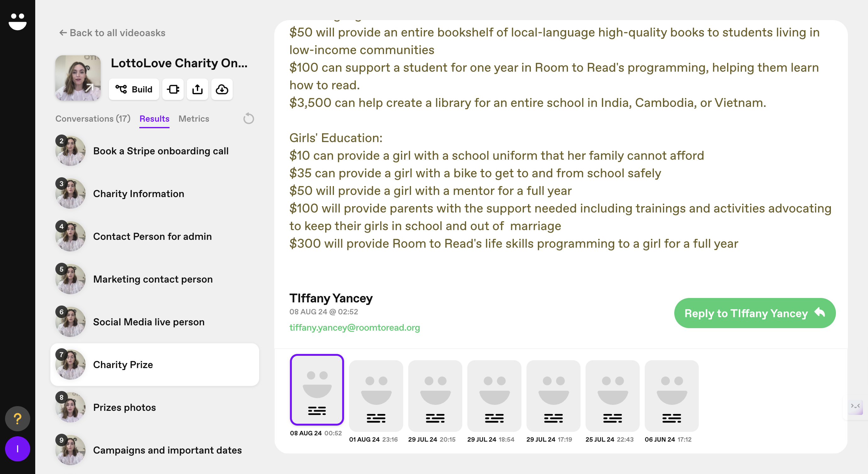
Task: Select the Charity Information step
Action: tap(138, 194)
